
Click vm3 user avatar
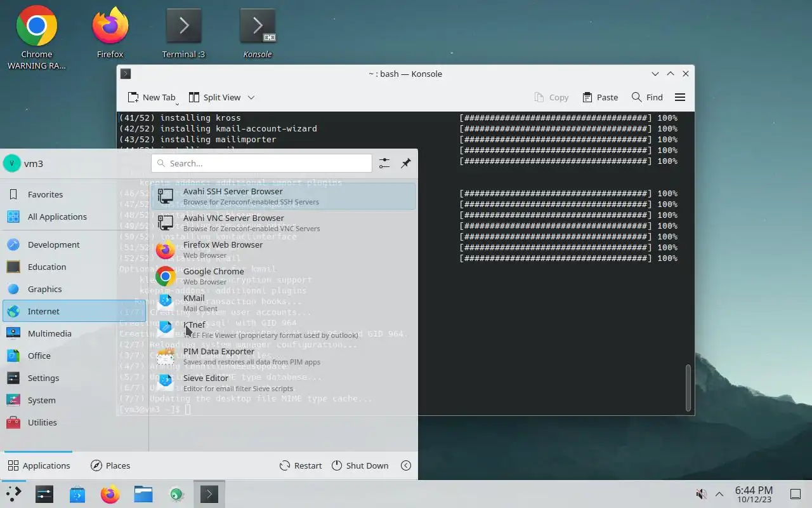tap(12, 163)
